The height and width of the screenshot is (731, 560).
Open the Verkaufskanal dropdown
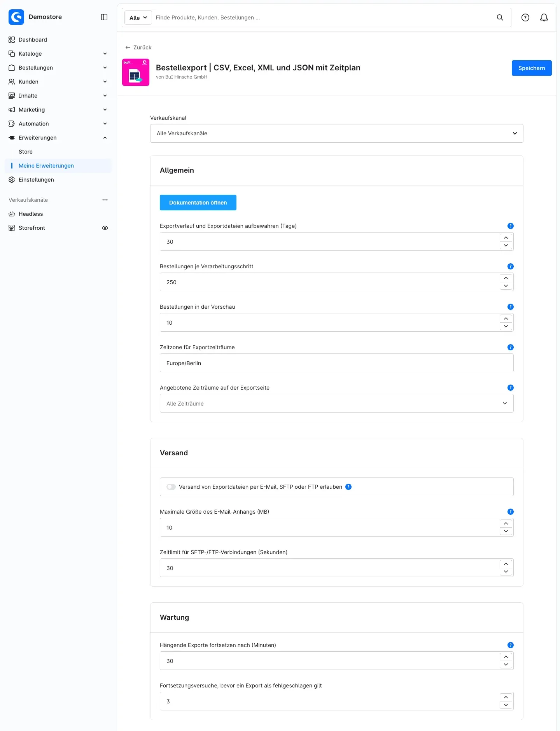point(337,133)
